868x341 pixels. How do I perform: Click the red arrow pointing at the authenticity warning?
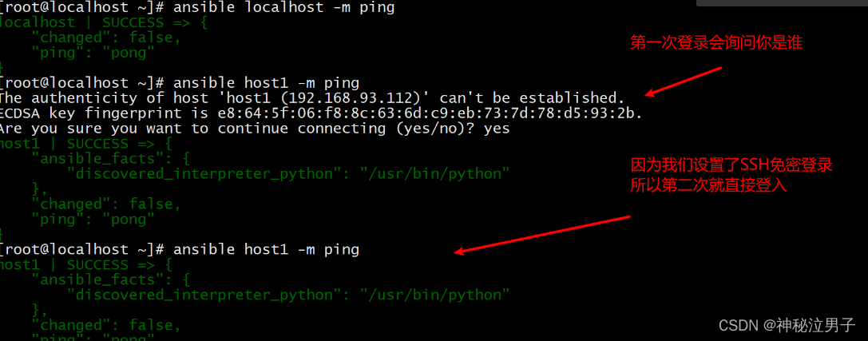coord(684,81)
